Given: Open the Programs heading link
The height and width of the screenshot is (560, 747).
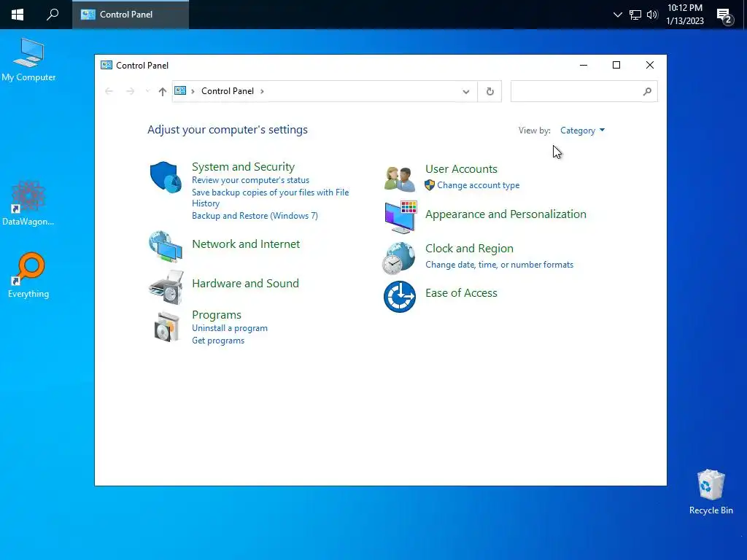Looking at the screenshot, I should pyautogui.click(x=216, y=315).
